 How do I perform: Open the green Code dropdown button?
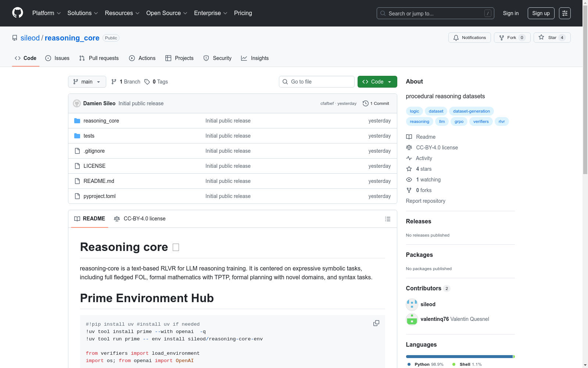tap(377, 82)
